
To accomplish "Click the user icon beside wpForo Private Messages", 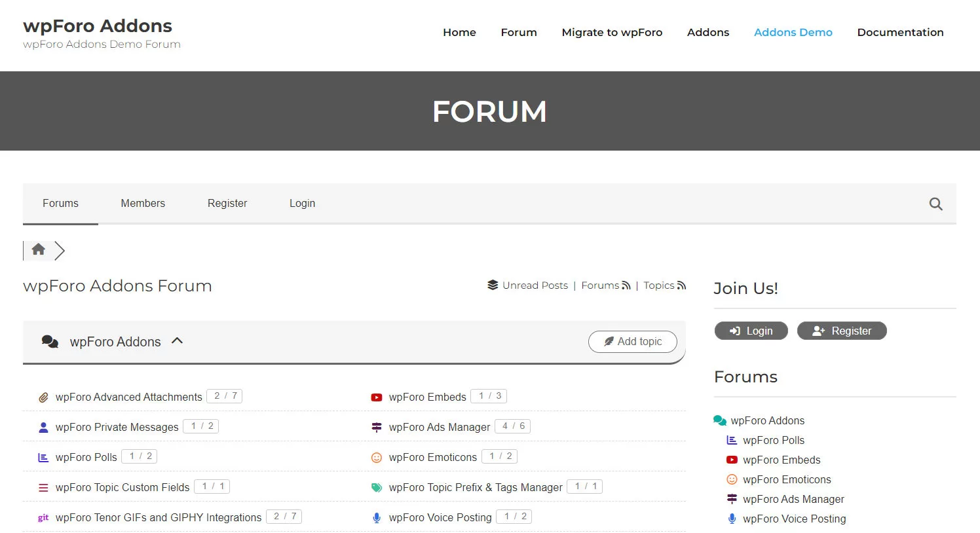I will 43,428.
